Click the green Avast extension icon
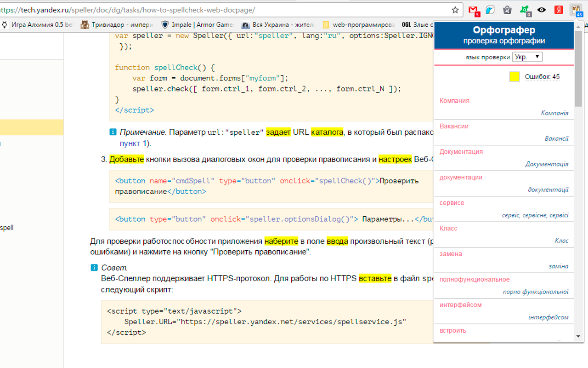588x368 pixels. [x=525, y=10]
